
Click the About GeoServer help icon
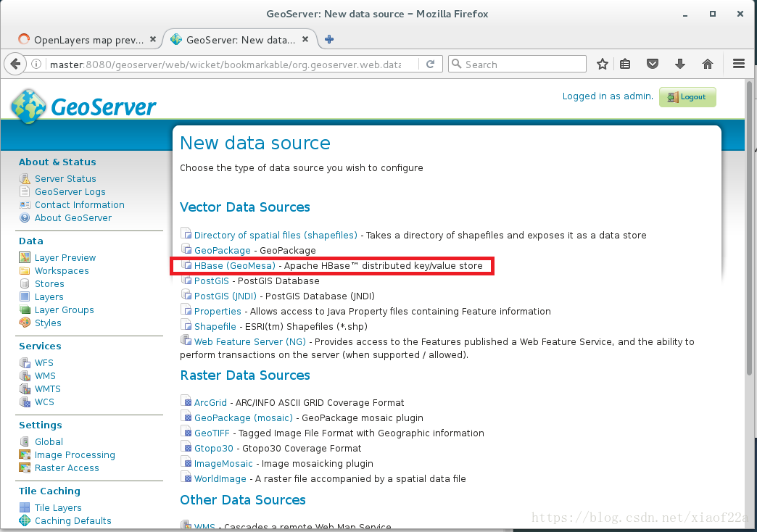click(25, 217)
